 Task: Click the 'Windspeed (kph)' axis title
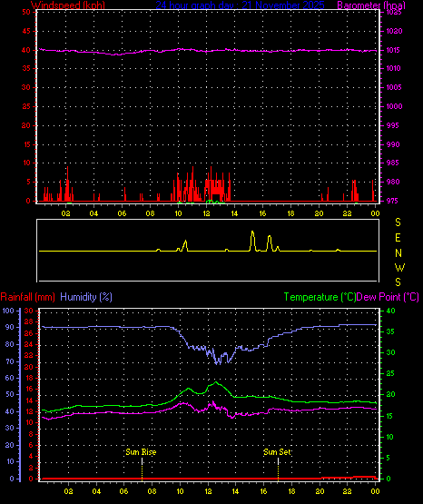68,5
